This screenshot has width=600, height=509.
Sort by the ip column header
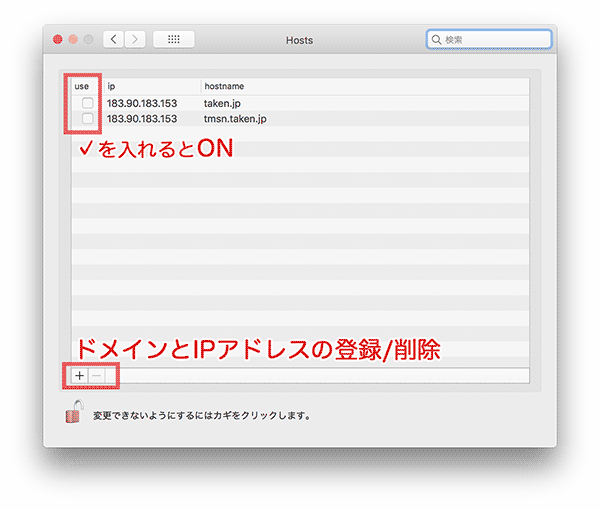point(152,86)
